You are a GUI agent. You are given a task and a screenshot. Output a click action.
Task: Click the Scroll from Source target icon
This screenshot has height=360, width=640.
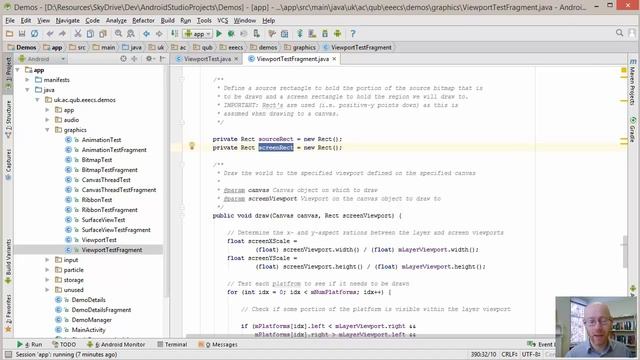coord(123,59)
